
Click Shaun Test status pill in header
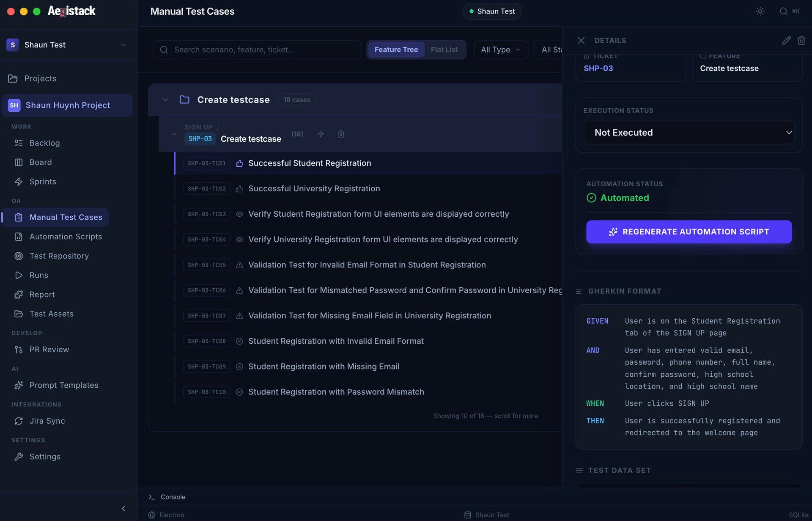(492, 11)
